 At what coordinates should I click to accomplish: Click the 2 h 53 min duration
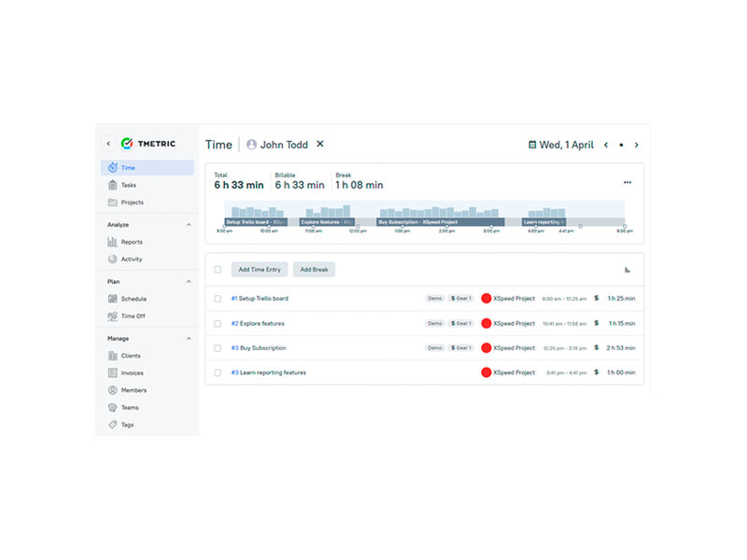621,348
